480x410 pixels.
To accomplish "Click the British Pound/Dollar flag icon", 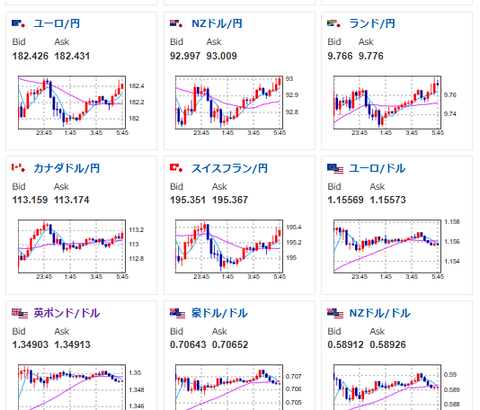I will [20, 314].
